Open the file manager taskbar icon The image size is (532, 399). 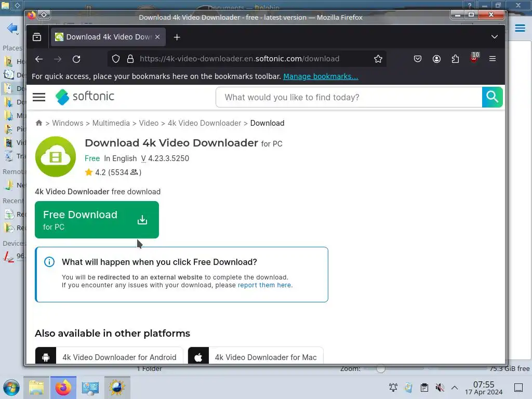click(x=36, y=388)
